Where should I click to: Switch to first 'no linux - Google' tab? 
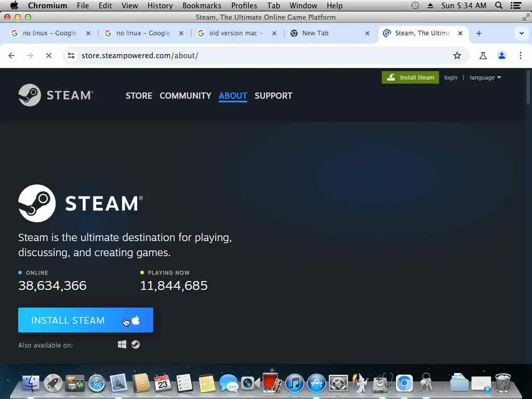49,33
